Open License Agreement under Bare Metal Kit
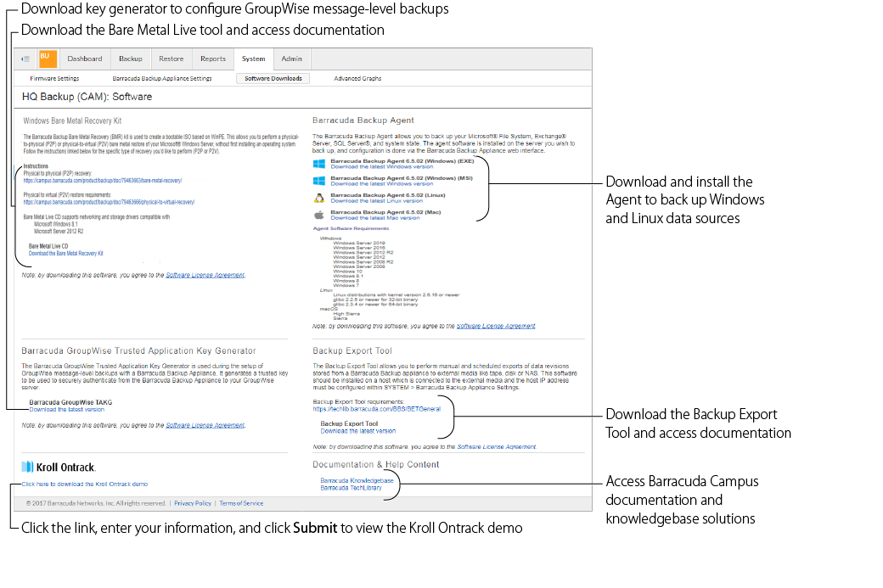The width and height of the screenshot is (883, 588). point(205,275)
